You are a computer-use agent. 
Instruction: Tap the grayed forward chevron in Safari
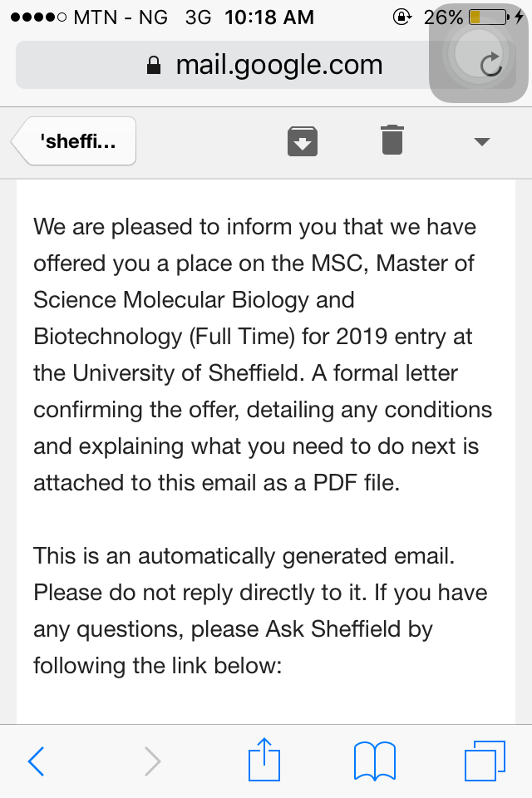click(152, 761)
